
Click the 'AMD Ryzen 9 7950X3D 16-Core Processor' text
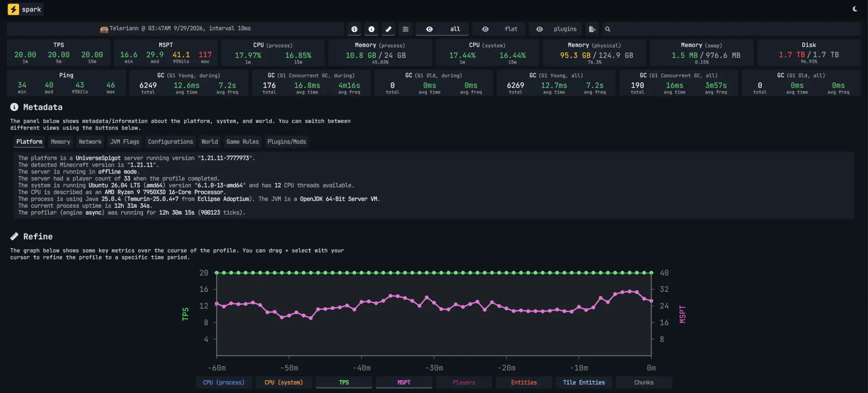(164, 192)
